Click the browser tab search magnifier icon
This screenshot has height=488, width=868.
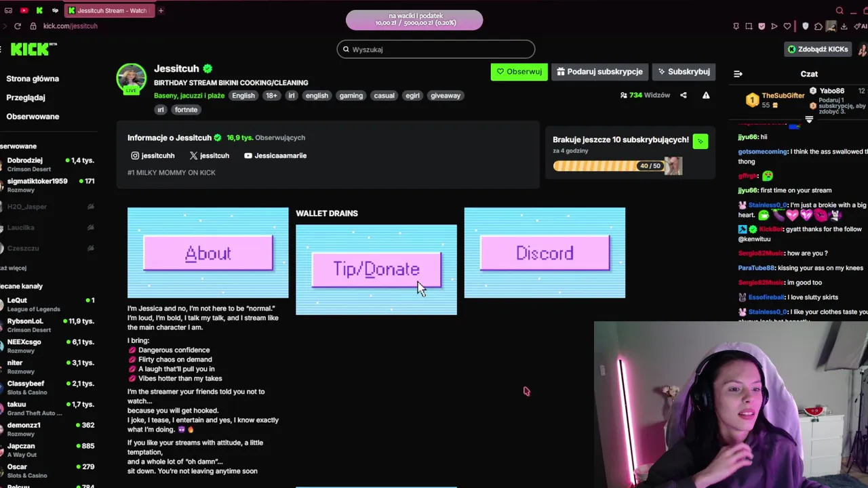840,10
